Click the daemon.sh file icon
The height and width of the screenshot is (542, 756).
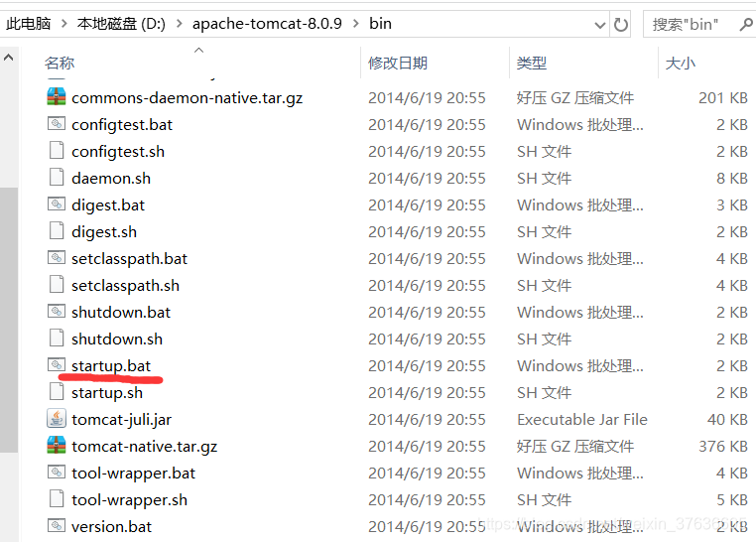pyautogui.click(x=57, y=178)
